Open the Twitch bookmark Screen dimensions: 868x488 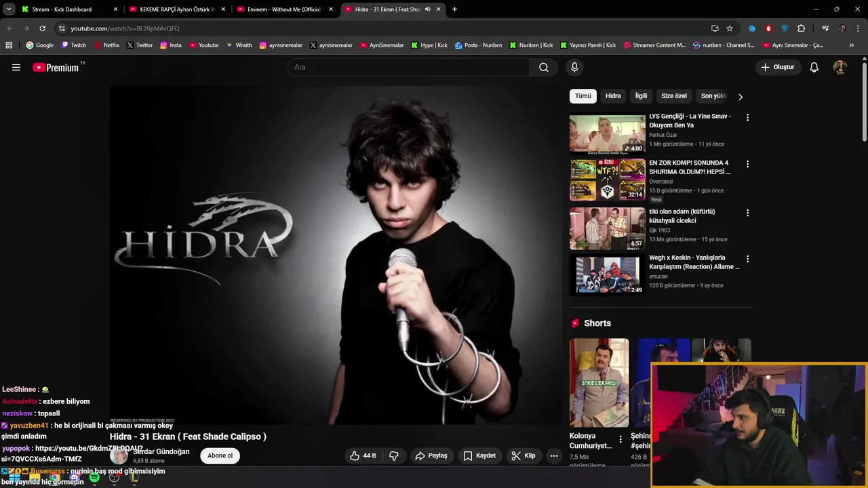pos(74,45)
